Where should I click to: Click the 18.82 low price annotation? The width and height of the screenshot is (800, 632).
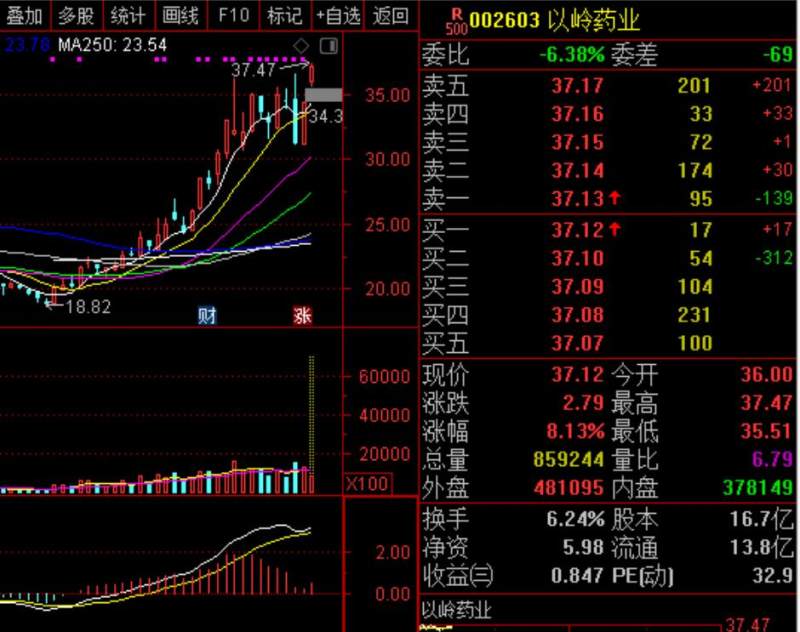(88, 307)
